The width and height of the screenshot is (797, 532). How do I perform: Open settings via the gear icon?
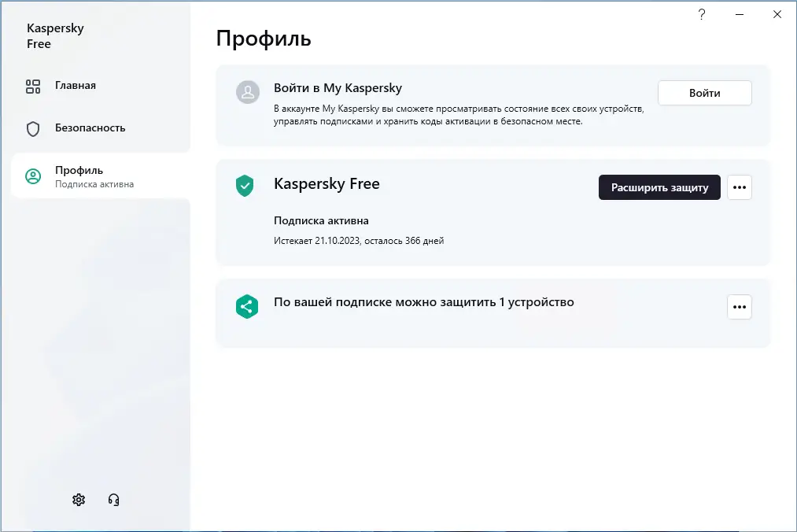(x=79, y=500)
